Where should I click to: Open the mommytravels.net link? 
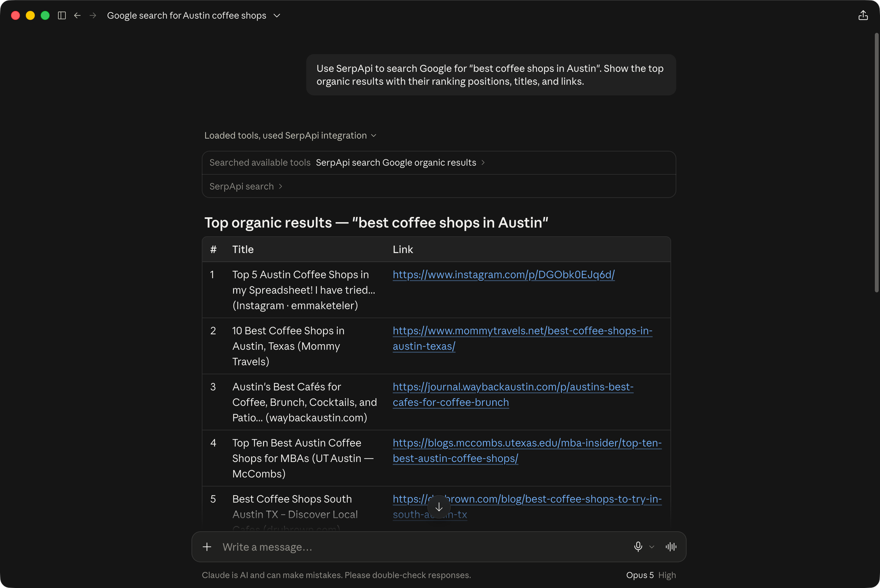pos(522,338)
